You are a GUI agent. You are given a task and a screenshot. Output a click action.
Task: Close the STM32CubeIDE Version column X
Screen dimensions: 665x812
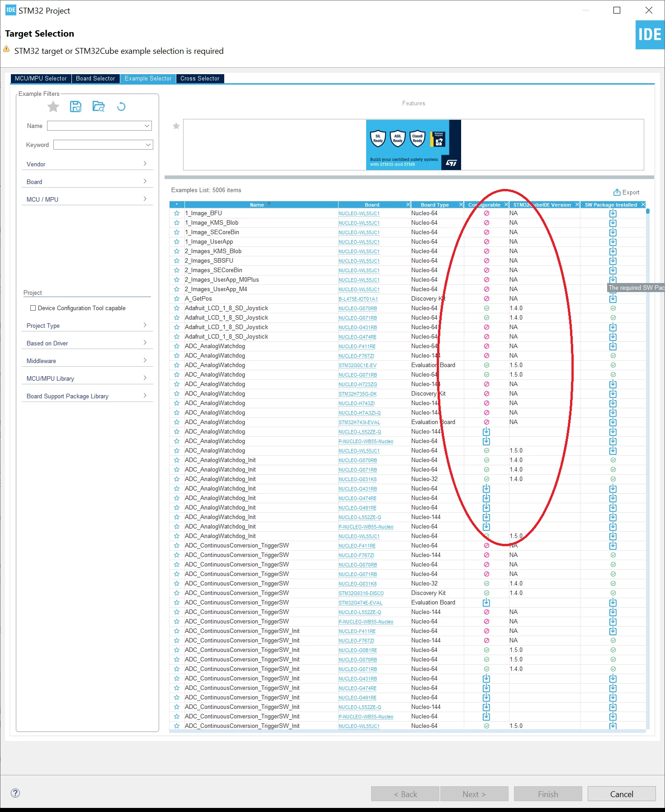[577, 205]
